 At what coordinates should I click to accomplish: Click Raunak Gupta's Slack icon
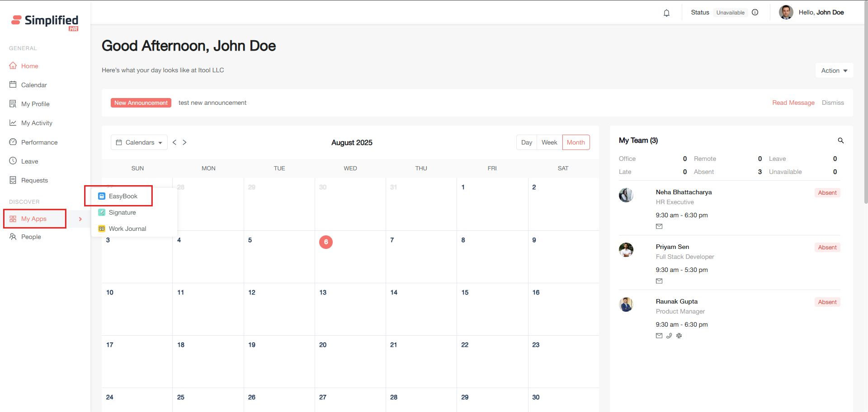click(679, 336)
